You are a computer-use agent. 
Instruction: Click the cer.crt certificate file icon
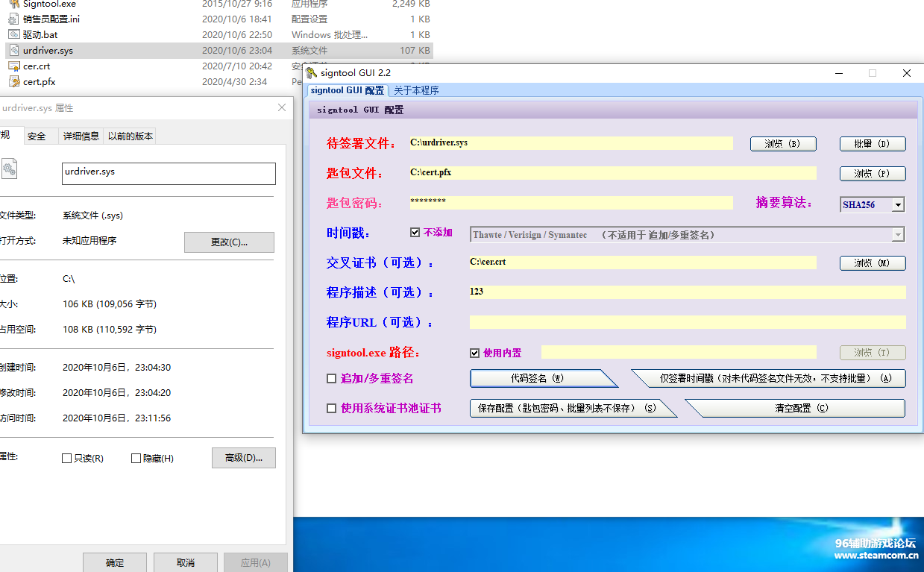pyautogui.click(x=14, y=66)
